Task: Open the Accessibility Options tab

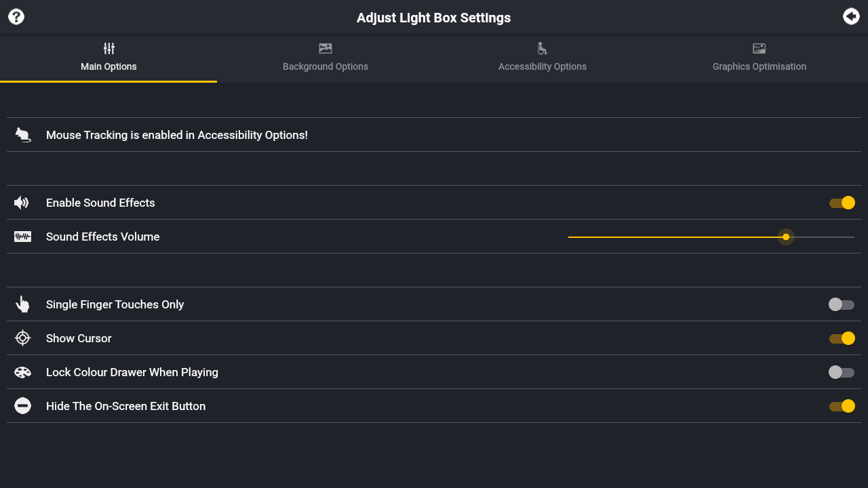Action: (x=542, y=58)
